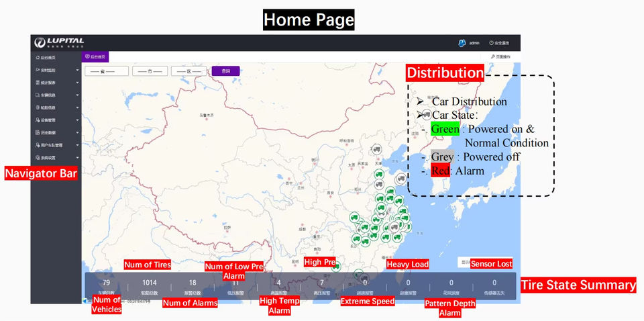
Task: Click the 乌鲁木齐 city label on map
Action: pos(207,116)
